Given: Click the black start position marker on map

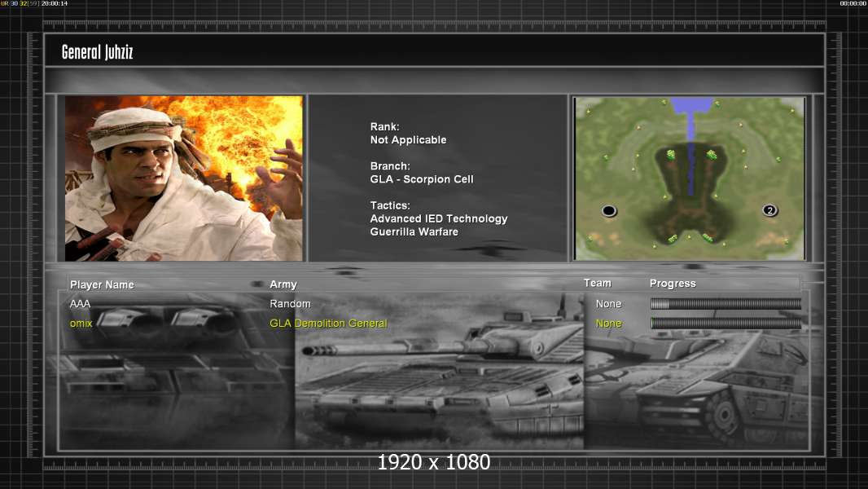Looking at the screenshot, I should [609, 210].
